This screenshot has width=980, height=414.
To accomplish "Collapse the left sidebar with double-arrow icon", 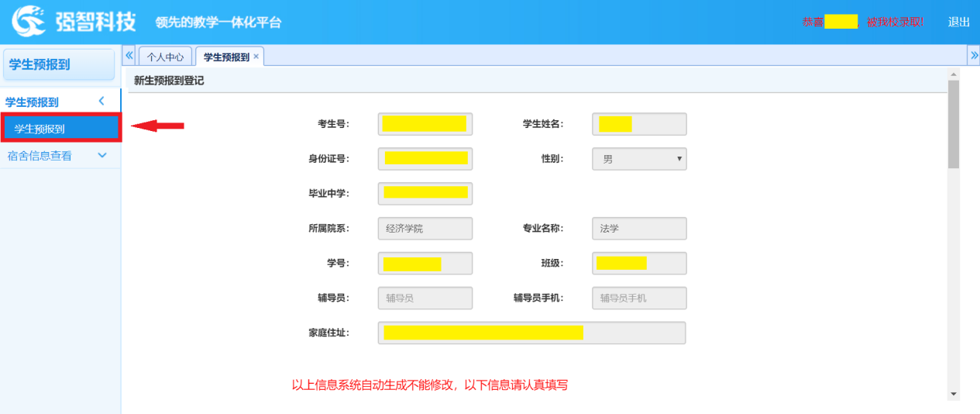I will click(x=129, y=56).
